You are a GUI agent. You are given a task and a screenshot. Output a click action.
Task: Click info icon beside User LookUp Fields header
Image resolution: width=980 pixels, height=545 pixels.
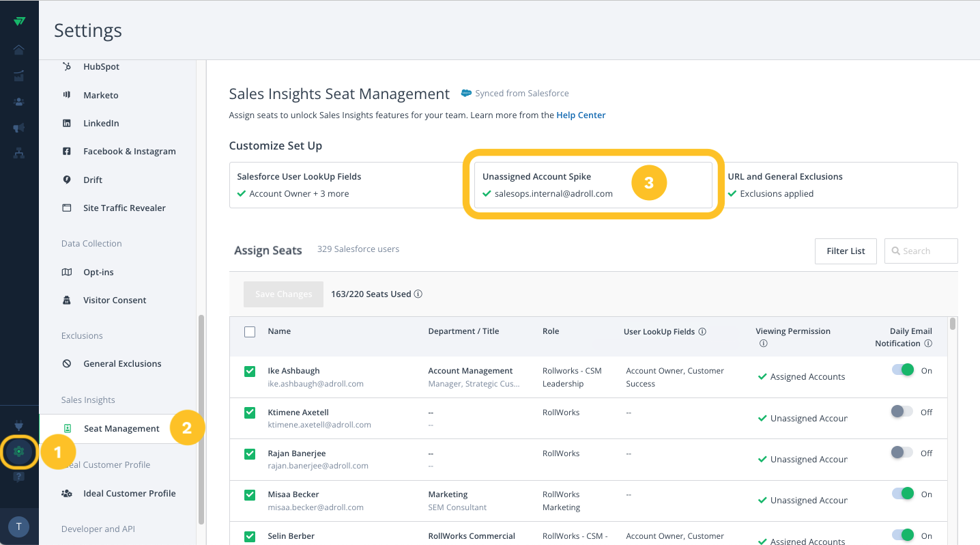(x=702, y=332)
